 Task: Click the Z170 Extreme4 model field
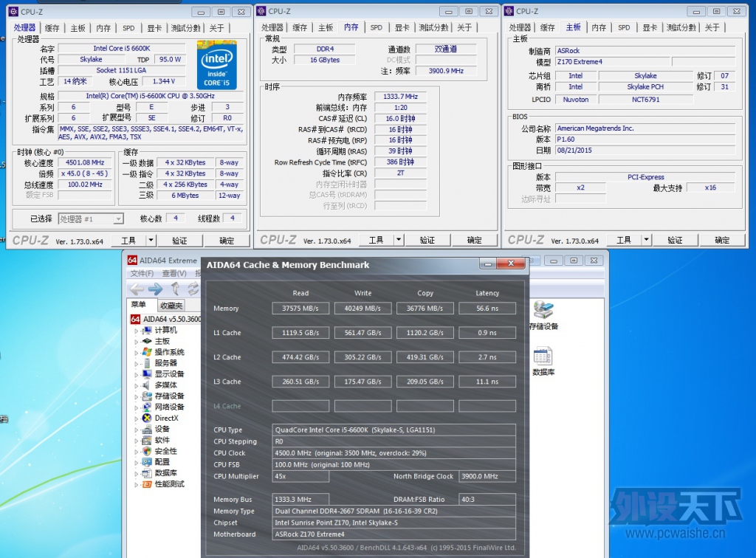tap(612, 62)
